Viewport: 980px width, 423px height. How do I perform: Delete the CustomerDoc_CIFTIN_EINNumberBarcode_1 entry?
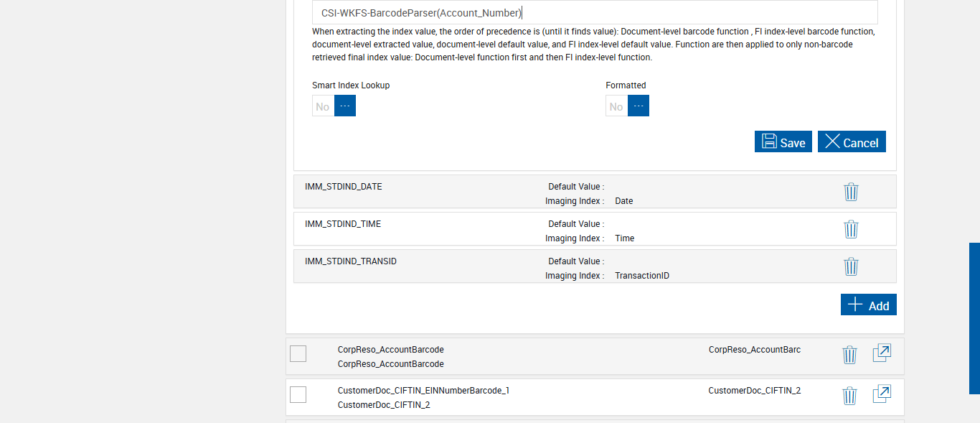pos(849,396)
